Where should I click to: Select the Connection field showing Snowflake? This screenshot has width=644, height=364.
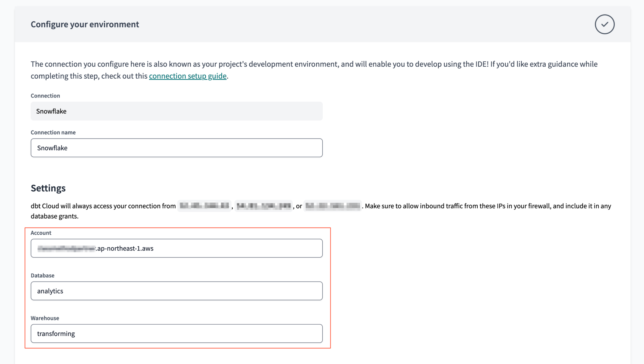tap(176, 111)
